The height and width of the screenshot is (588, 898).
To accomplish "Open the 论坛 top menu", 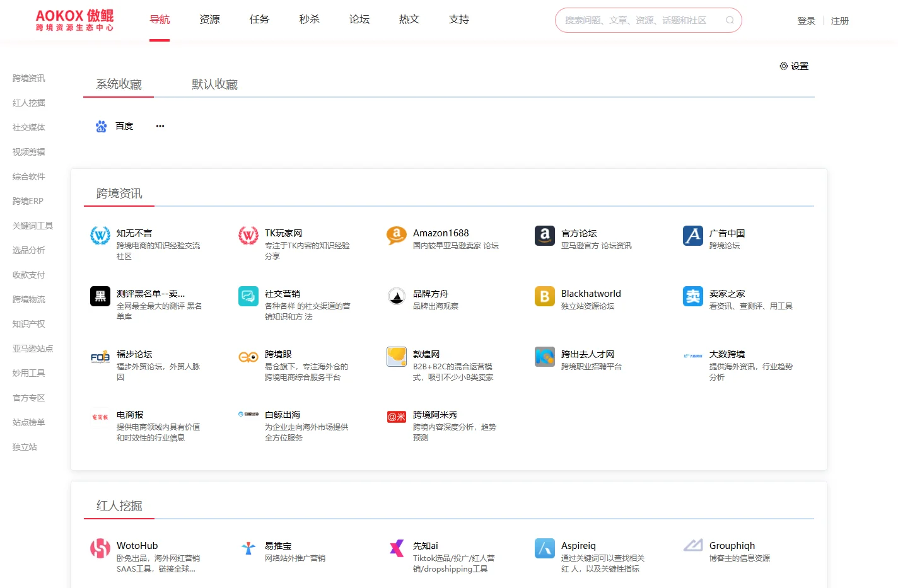I will (x=359, y=20).
